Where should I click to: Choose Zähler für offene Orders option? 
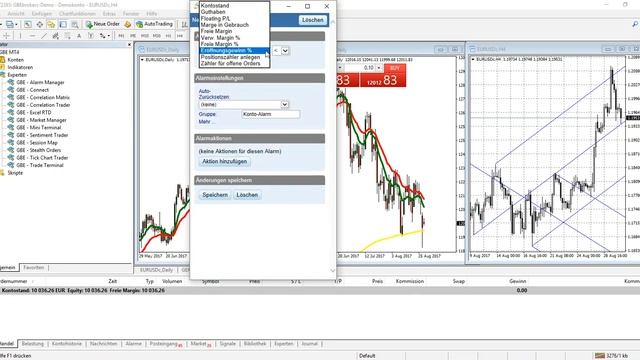[x=235, y=63]
